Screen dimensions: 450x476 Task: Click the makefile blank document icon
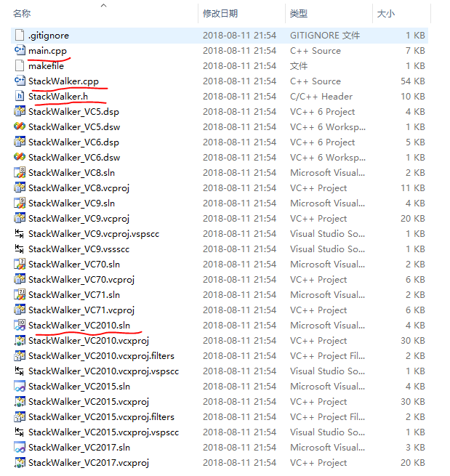click(x=20, y=65)
